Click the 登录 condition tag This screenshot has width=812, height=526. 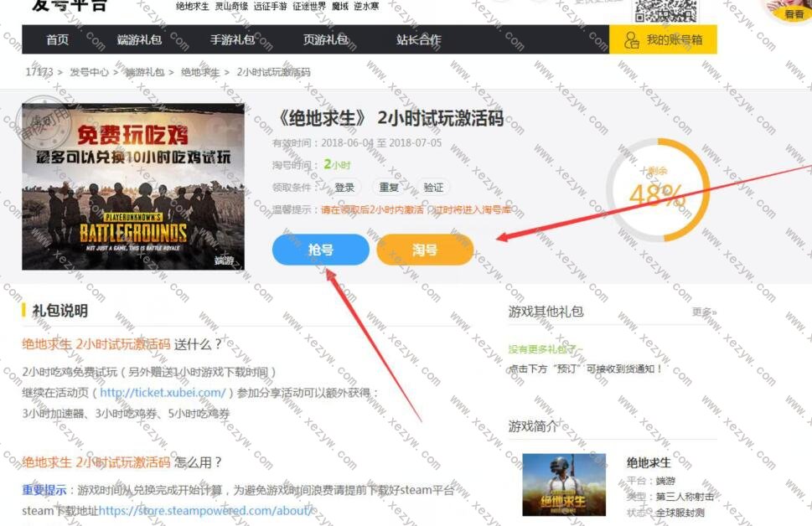(344, 188)
